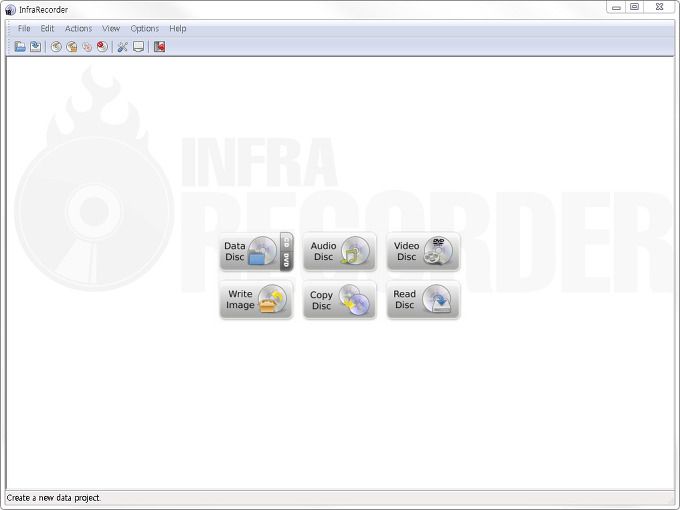Create a new Video Disc project
The width and height of the screenshot is (680, 510).
[x=423, y=252]
